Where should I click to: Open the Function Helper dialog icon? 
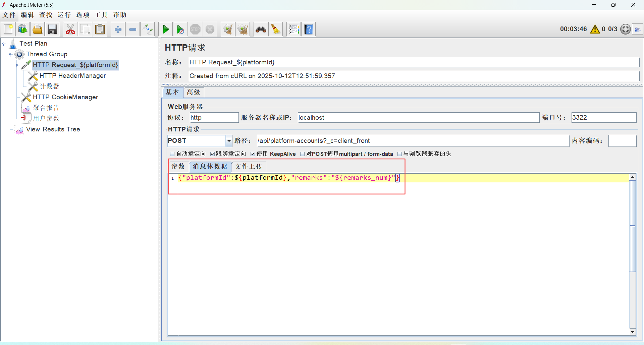pyautogui.click(x=294, y=29)
